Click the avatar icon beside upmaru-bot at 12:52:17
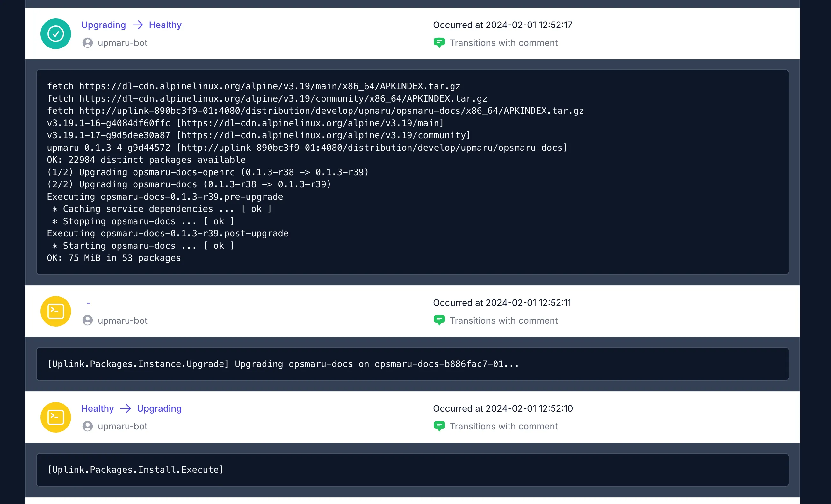 pos(88,43)
